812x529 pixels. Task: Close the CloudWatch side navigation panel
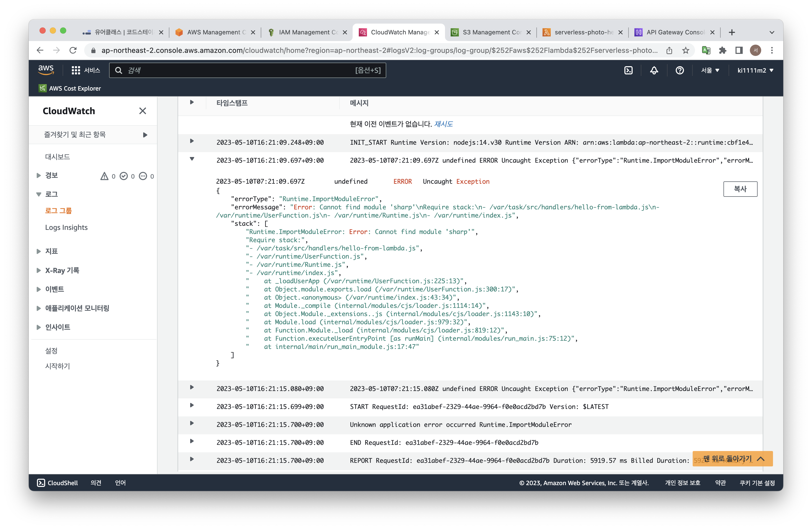143,111
